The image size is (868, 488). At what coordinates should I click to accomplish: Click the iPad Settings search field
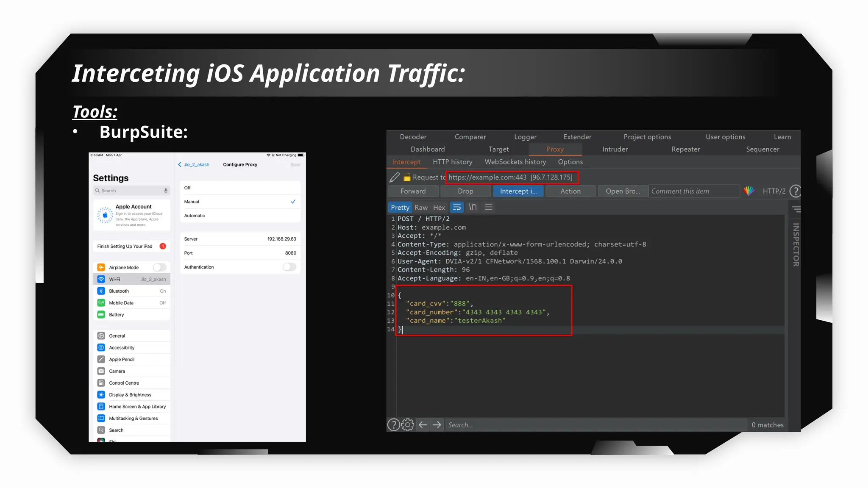point(132,191)
